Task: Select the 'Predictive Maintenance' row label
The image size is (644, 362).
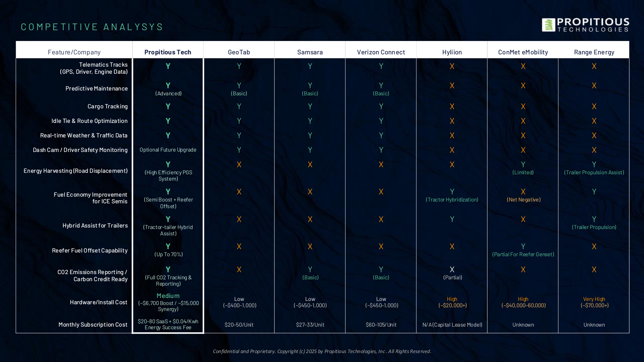Action: point(97,89)
